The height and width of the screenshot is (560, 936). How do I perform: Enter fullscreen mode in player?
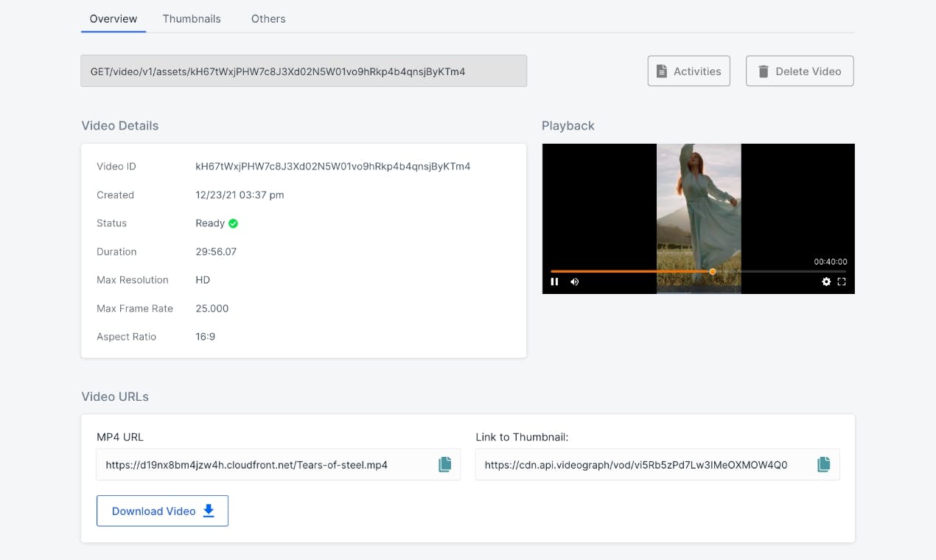click(x=842, y=281)
